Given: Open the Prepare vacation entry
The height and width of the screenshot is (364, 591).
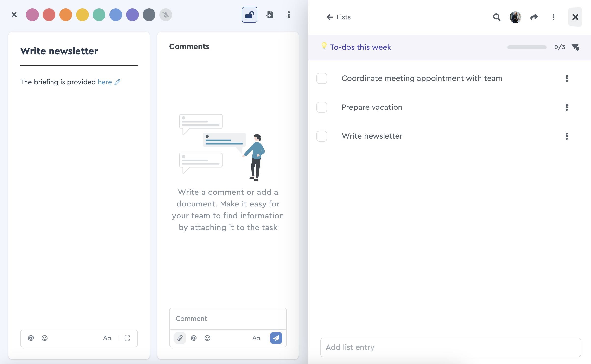Looking at the screenshot, I should (x=372, y=107).
